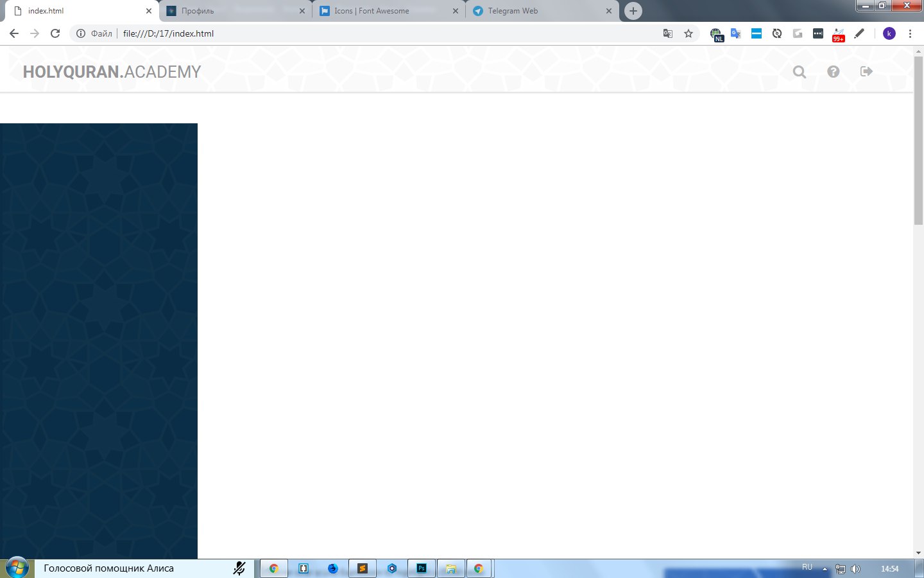Viewport: 924px width, 578px height.
Task: Minimize the Chrome window
Action: (866, 5)
